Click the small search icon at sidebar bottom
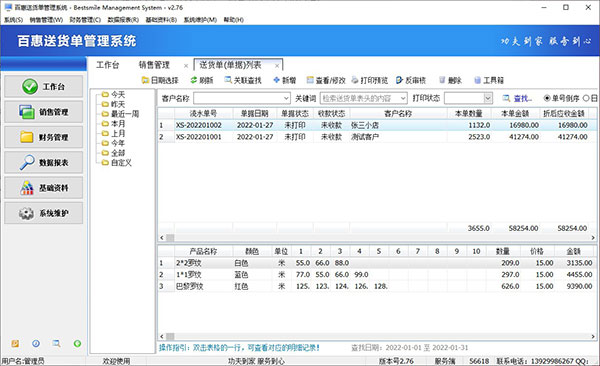The width and height of the screenshot is (600, 366). (56, 343)
